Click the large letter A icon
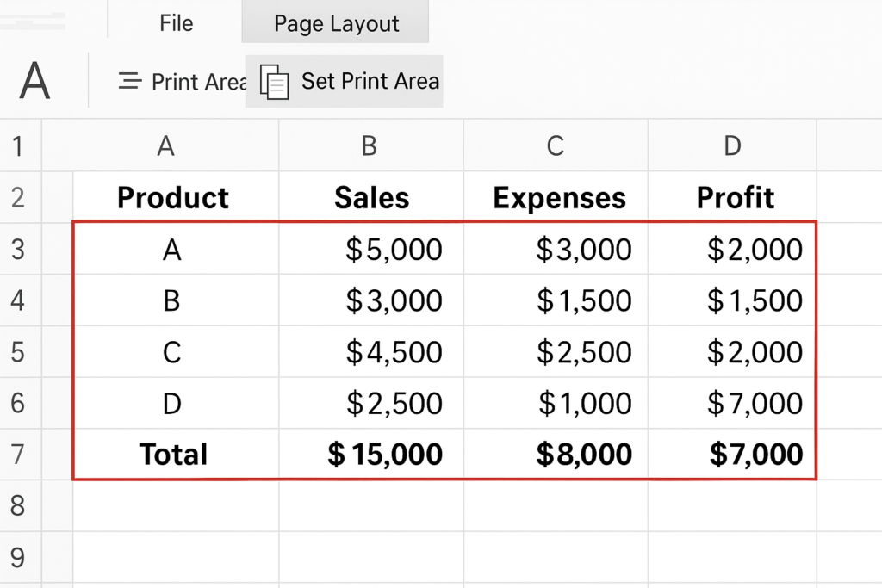This screenshot has width=882, height=588. click(x=35, y=82)
